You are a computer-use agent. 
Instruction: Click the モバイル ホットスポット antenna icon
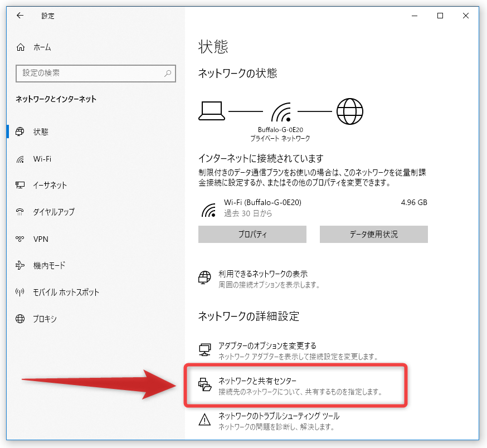coord(20,292)
